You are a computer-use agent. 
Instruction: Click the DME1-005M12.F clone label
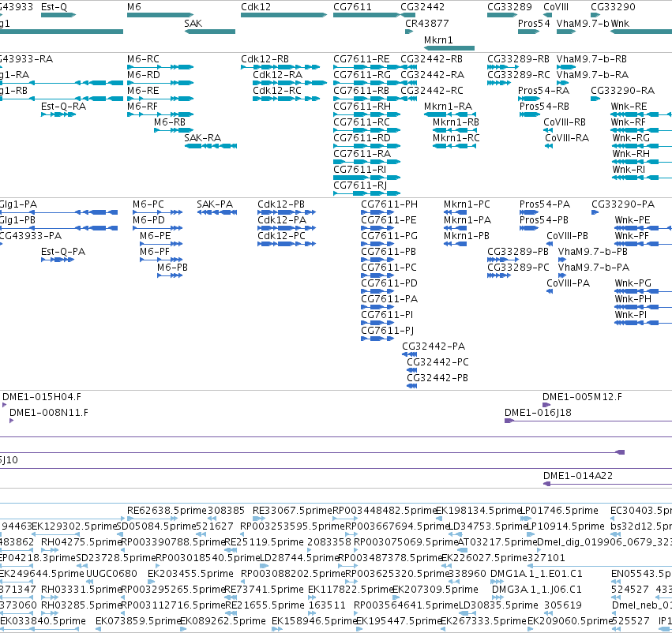click(582, 397)
